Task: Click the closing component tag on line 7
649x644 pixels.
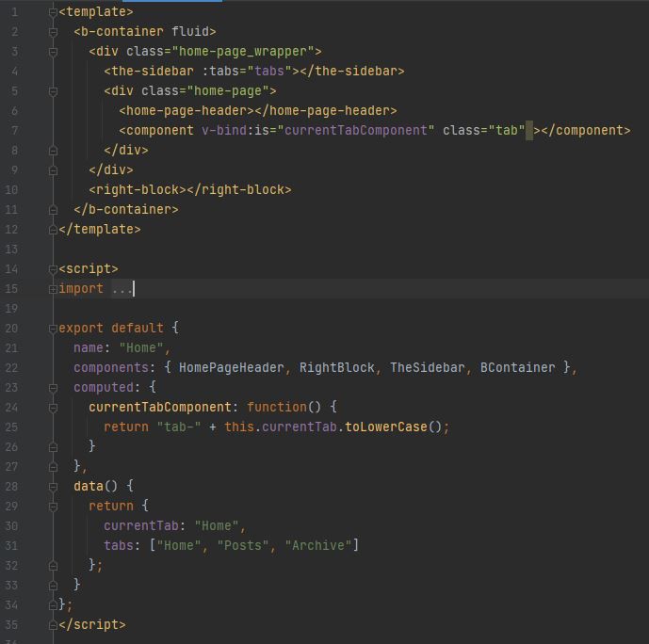Action: [586, 130]
